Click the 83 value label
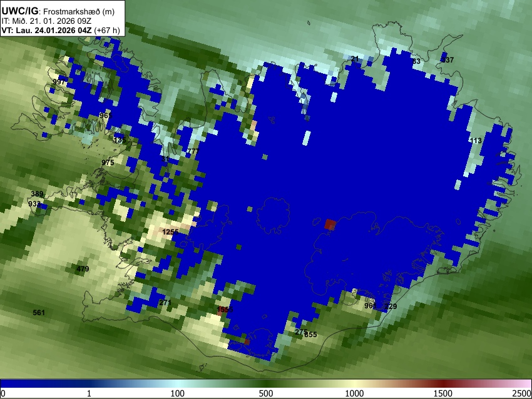This screenshot has width=532, height=399. pyautogui.click(x=416, y=61)
